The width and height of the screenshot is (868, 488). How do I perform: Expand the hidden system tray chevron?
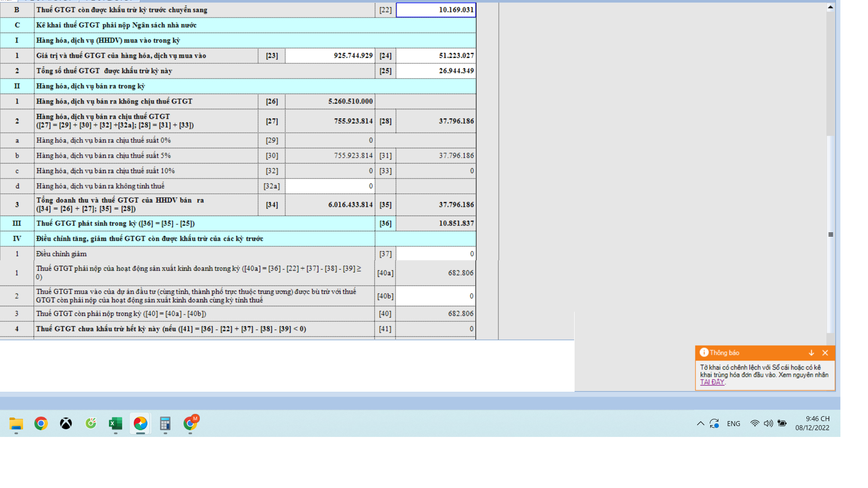click(700, 423)
